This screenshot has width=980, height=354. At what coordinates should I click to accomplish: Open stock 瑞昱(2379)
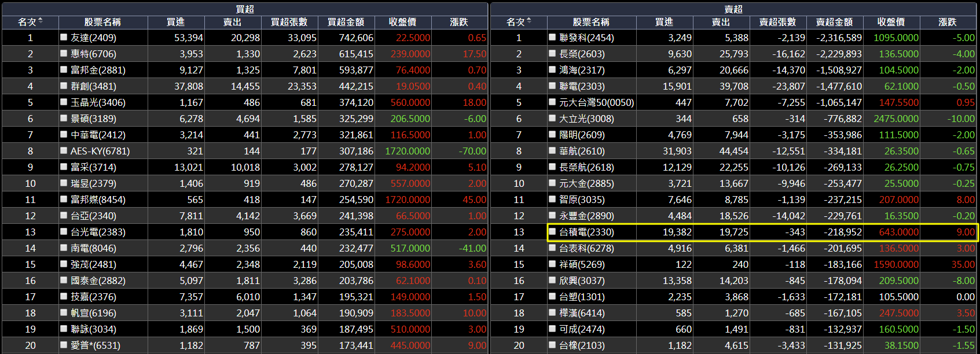pyautogui.click(x=93, y=183)
